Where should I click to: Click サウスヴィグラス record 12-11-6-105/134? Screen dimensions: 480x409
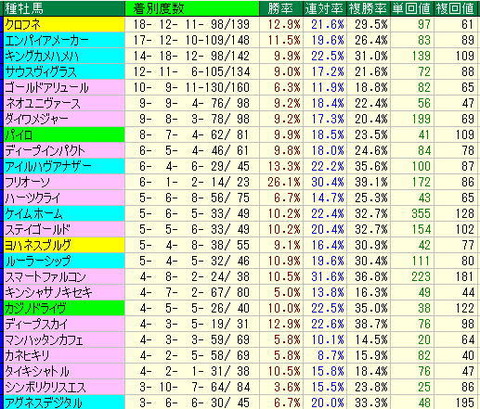click(192, 72)
